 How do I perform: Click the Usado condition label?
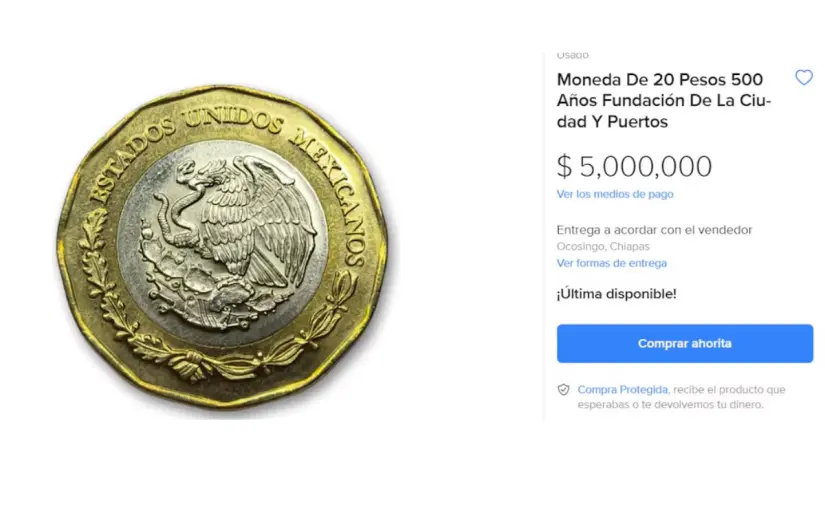[572, 55]
